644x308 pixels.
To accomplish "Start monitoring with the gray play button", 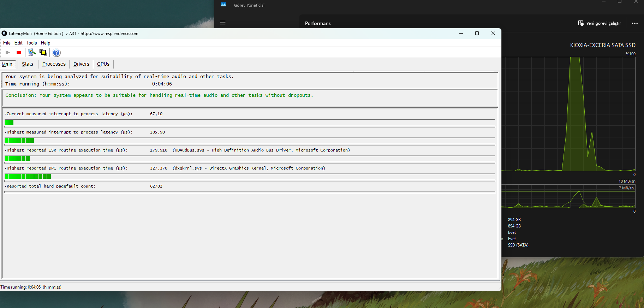I will (x=8, y=53).
